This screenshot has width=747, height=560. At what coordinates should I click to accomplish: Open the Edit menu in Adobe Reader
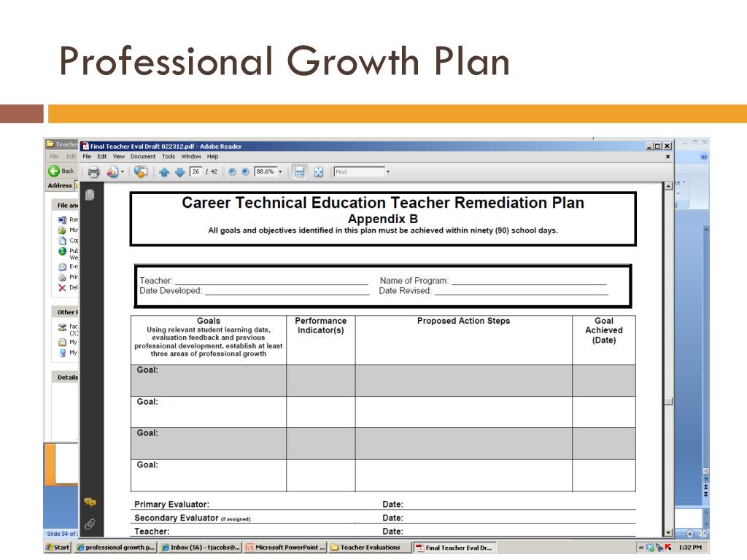(x=102, y=156)
